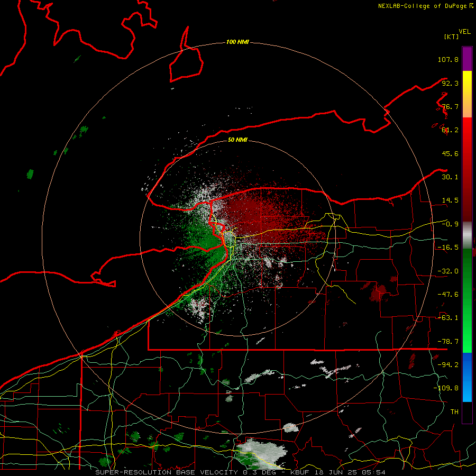Click the NEXLAB-College of DuPage watermark text
The width and height of the screenshot is (476, 476).
(x=425, y=6)
